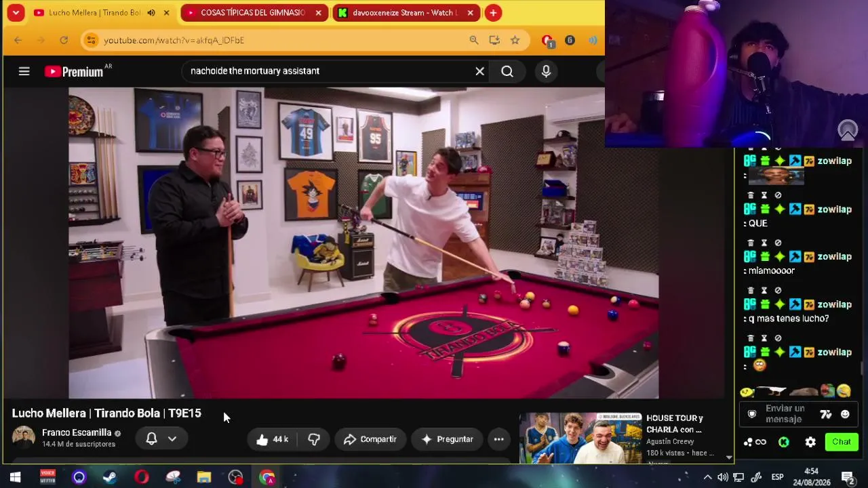The width and height of the screenshot is (868, 488).
Task: Open chat settings gear
Action: pos(810,442)
